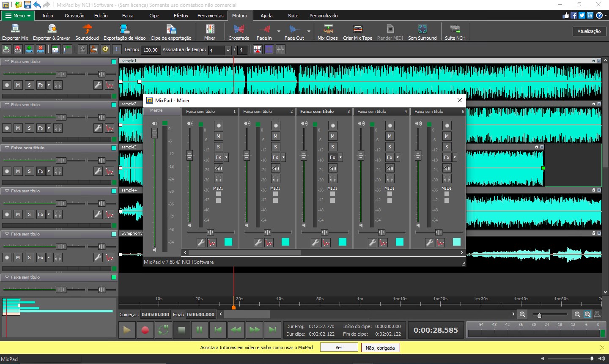Mute the Mestre channel with the M button
609x364 pixels.
[218, 136]
